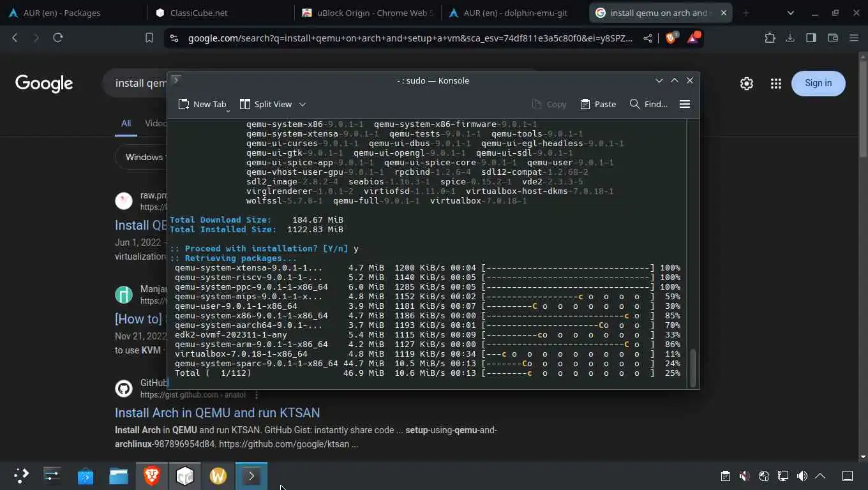Open System Settings from the taskbar

click(52, 475)
